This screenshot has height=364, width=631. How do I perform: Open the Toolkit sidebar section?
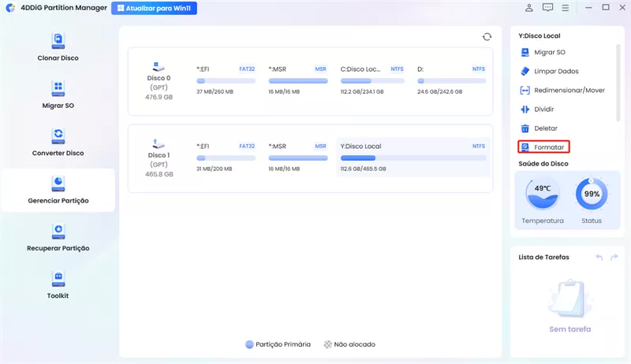coord(58,284)
